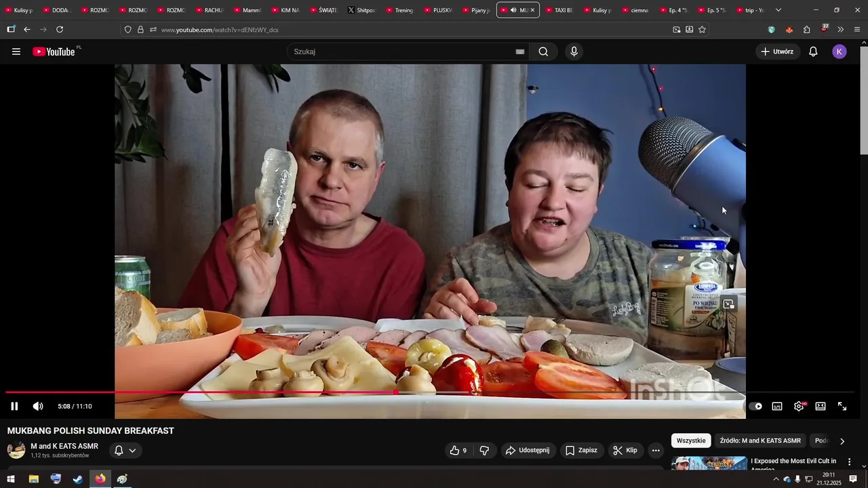The width and height of the screenshot is (868, 488).
Task: Mute the video with the speaker icon
Action: pyautogui.click(x=38, y=406)
